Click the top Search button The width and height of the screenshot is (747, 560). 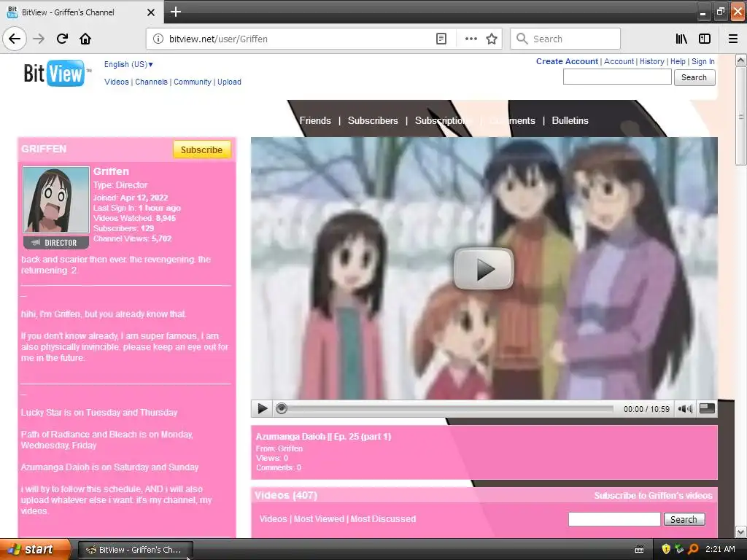tap(694, 77)
